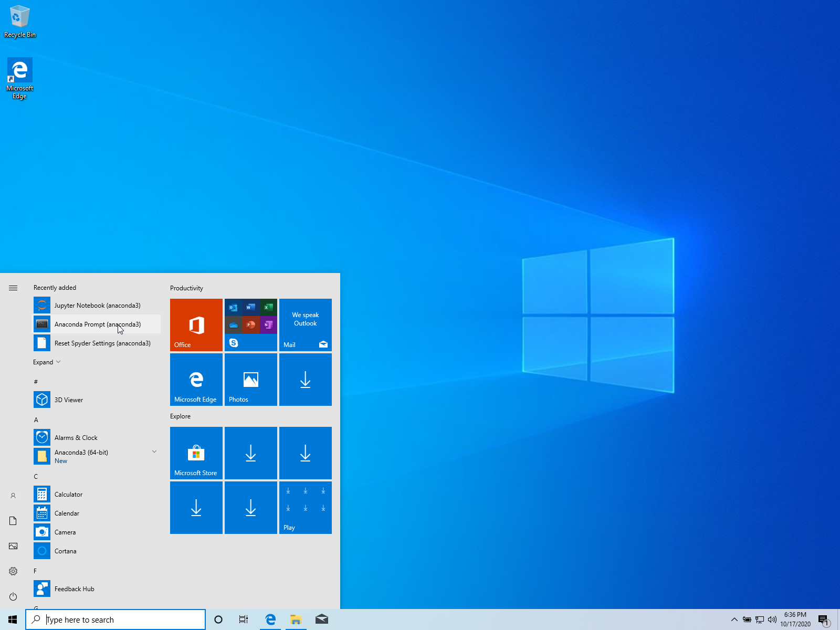Click the Windows Start button
The height and width of the screenshot is (630, 840).
(13, 619)
